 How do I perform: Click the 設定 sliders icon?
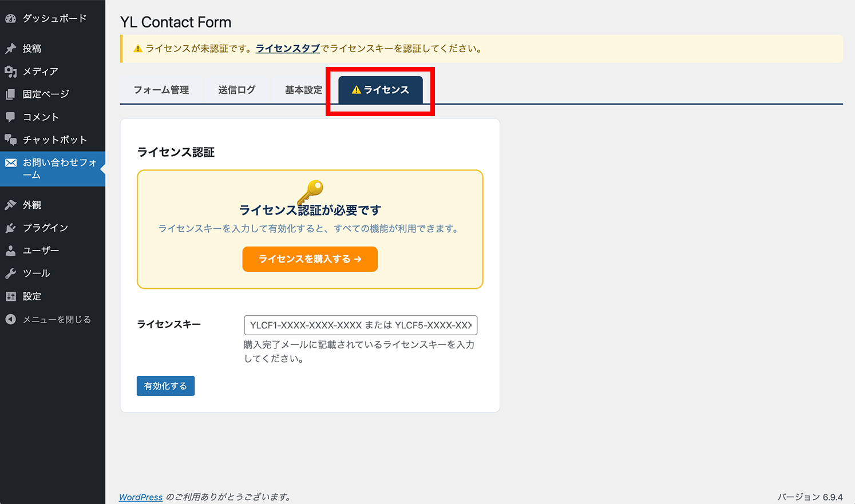click(10, 296)
